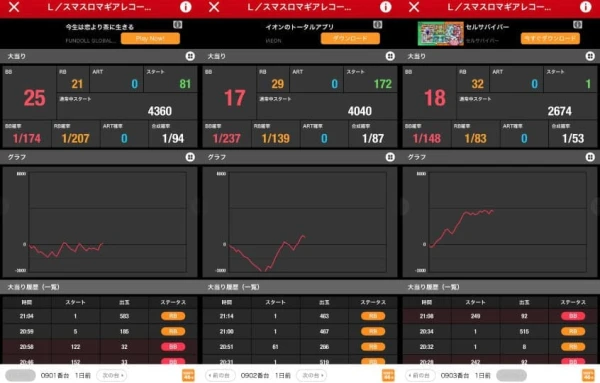The image size is (600, 383).
Task: Tap 次の台 on machine 0902 bar
Action: (311, 375)
